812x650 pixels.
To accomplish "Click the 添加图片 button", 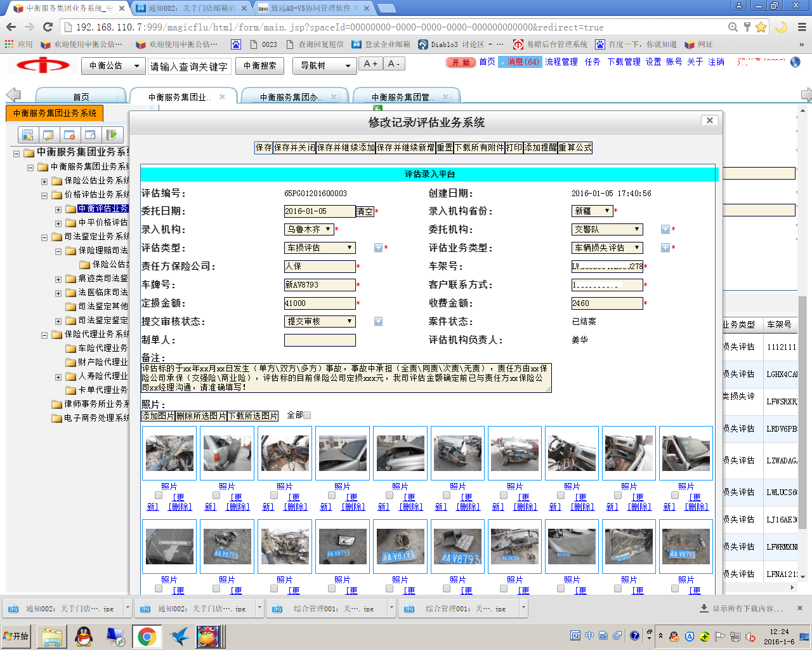I will click(x=158, y=416).
